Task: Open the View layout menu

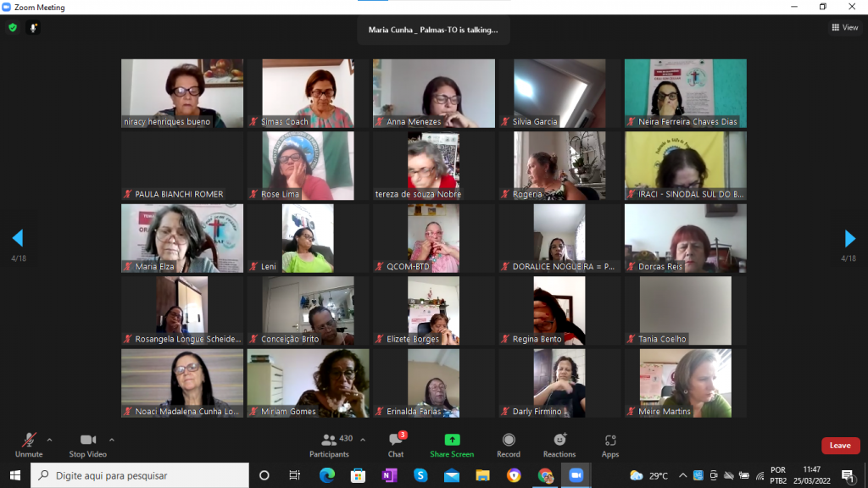Action: click(x=844, y=28)
